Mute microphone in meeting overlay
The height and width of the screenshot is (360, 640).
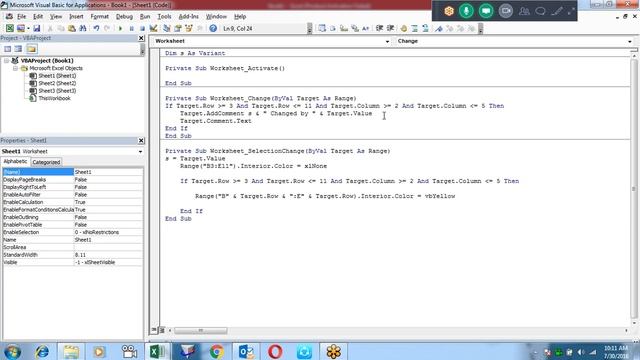point(466,11)
